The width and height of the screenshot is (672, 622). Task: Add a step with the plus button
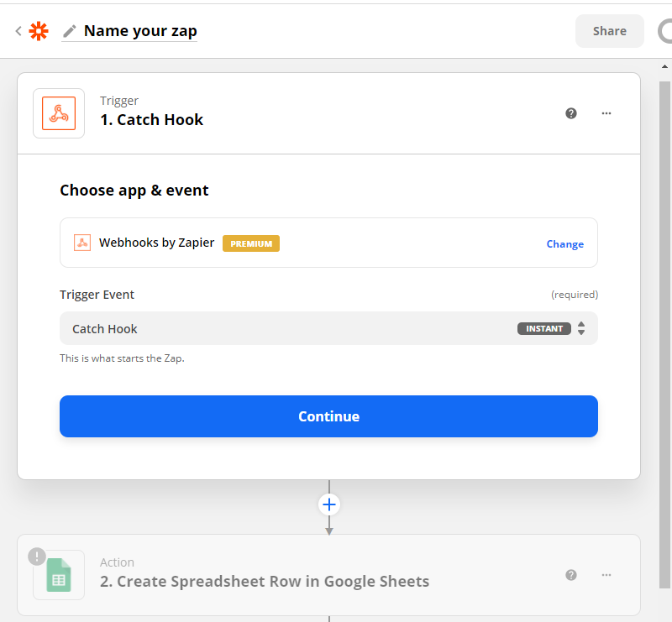coord(329,504)
